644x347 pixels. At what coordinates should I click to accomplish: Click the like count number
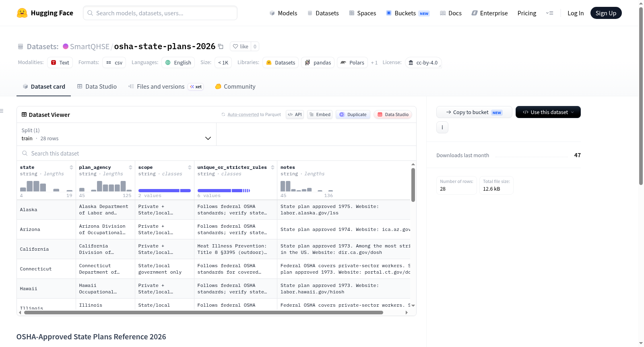[x=255, y=46]
